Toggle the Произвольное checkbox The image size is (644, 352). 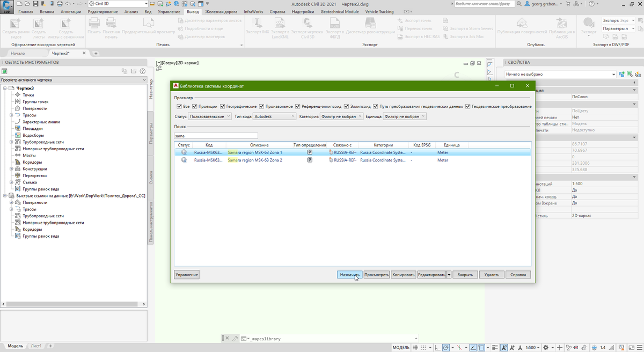point(261,106)
